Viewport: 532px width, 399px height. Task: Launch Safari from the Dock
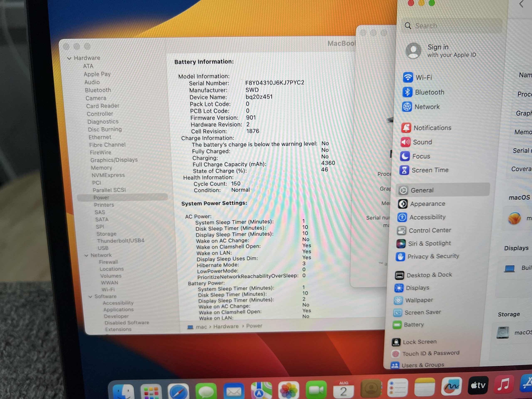coord(179,392)
